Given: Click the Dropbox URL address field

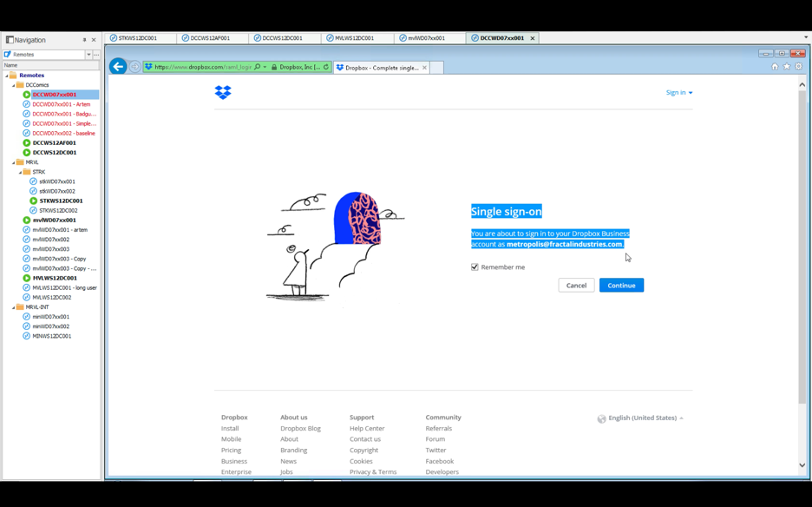Looking at the screenshot, I should 203,67.
